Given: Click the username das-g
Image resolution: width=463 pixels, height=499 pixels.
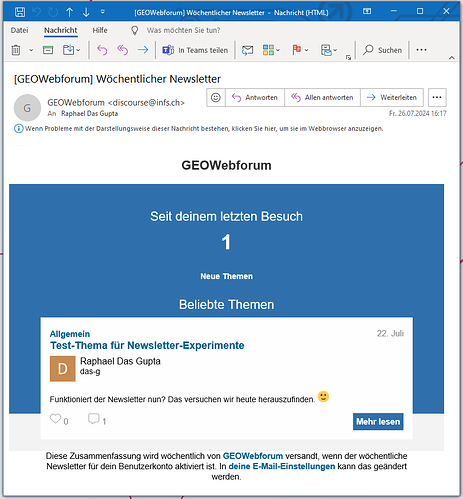Looking at the screenshot, I should 90,372.
